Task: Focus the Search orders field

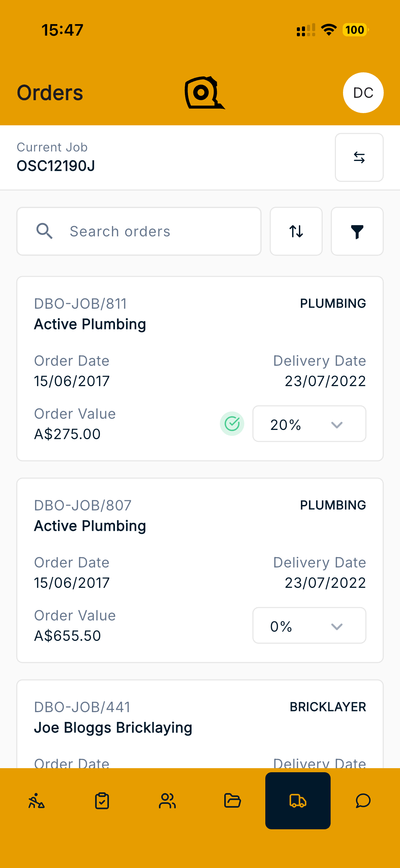Action: 139,231
